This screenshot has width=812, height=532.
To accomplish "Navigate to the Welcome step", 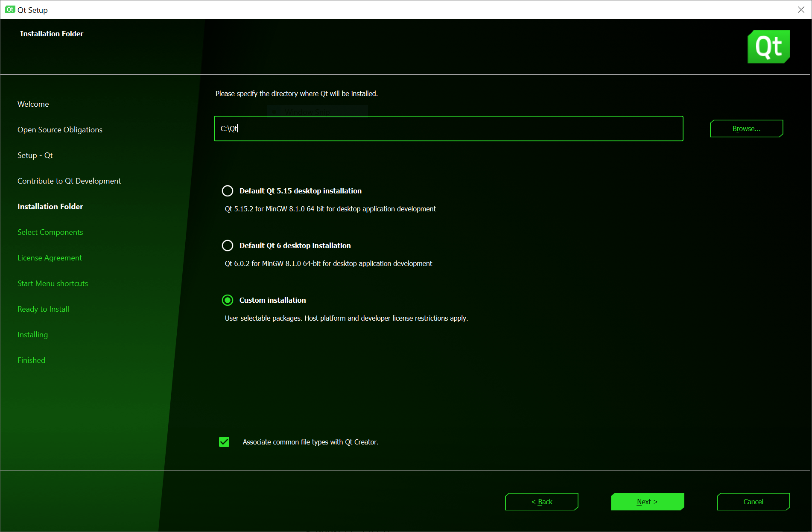I will pyautogui.click(x=33, y=104).
